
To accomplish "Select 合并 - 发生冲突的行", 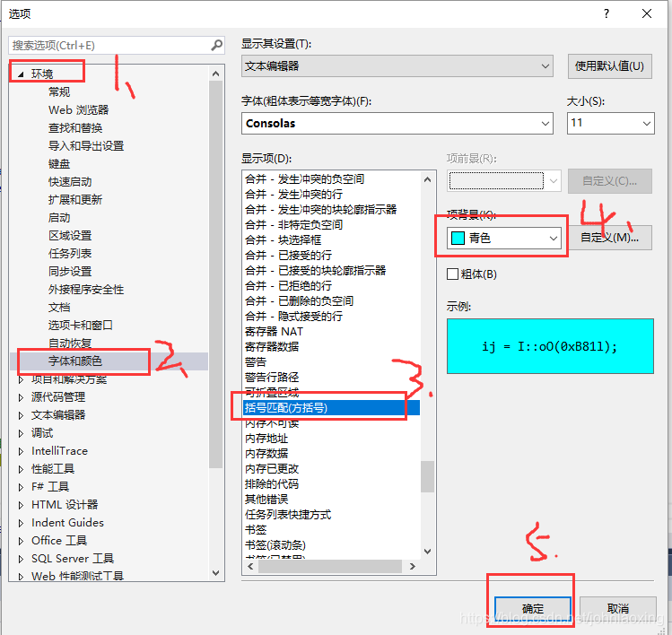I will pyautogui.click(x=293, y=194).
